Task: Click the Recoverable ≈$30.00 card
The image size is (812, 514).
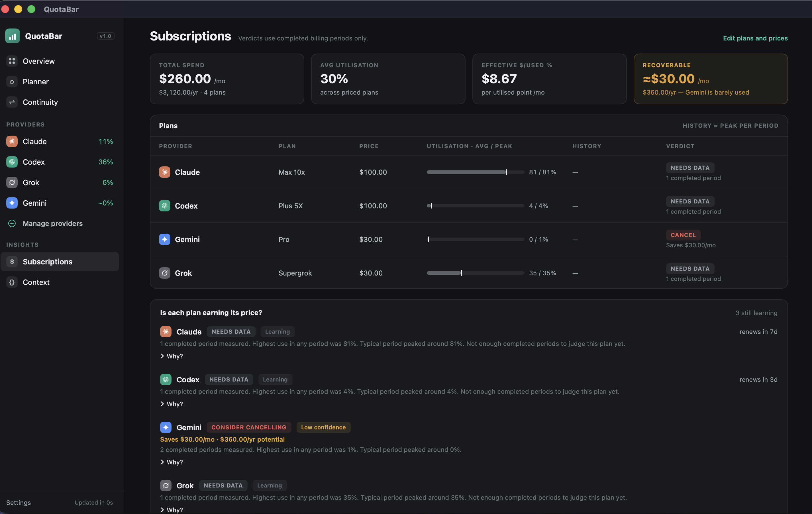Action: (711, 79)
